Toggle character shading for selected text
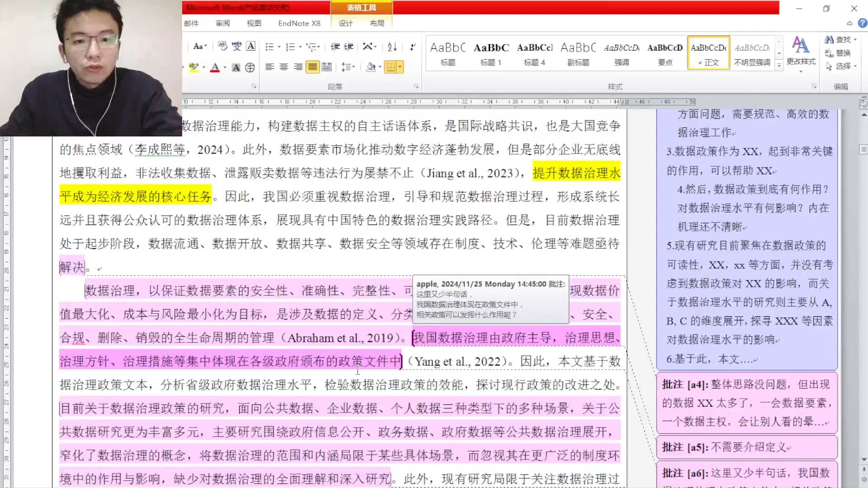Image resolution: width=868 pixels, height=488 pixels. pyautogui.click(x=236, y=68)
